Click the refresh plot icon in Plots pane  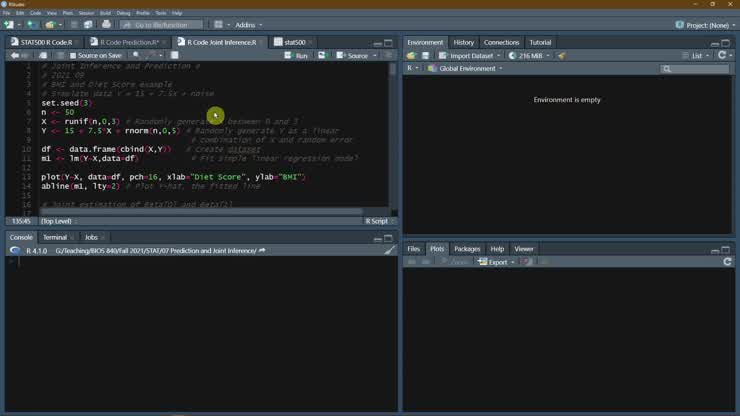click(x=727, y=262)
